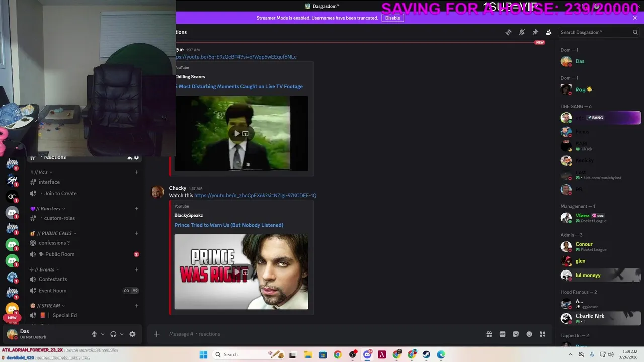Open Microsoft Edge from the taskbar
Image resolution: width=644 pixels, height=362 pixels.
pos(441,354)
